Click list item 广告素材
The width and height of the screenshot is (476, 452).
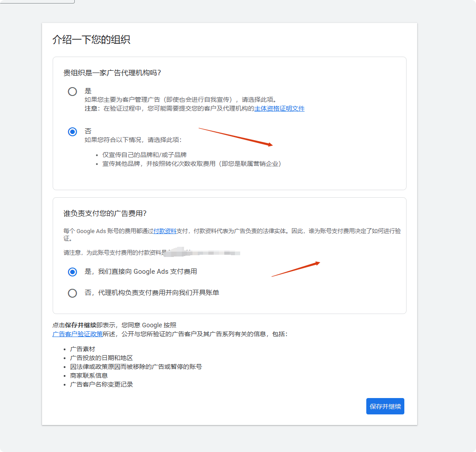(x=83, y=349)
